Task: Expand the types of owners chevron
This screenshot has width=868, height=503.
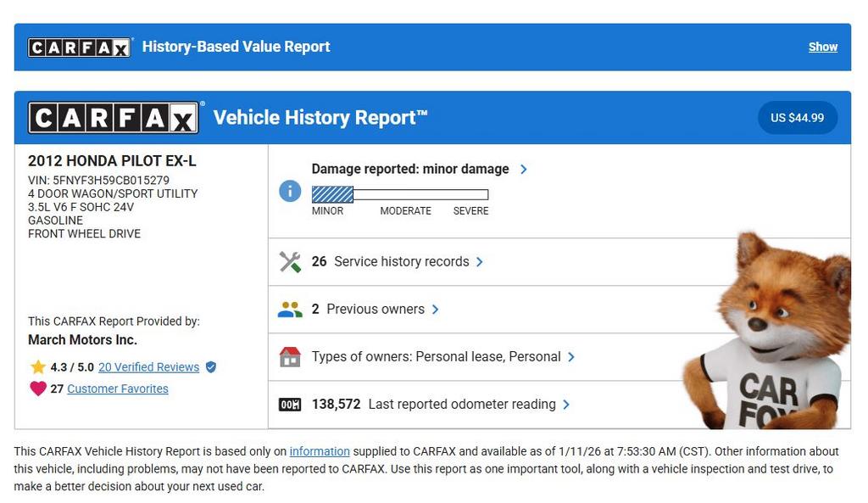Action: pyautogui.click(x=571, y=357)
